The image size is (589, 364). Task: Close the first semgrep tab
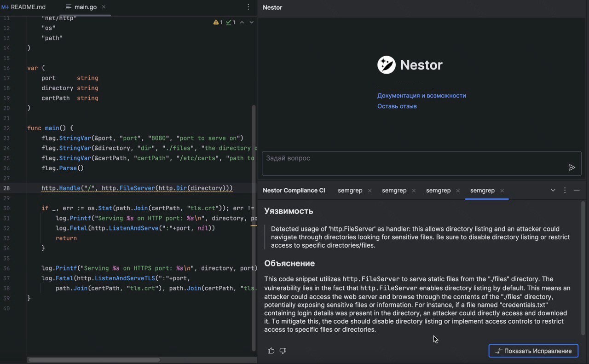pos(370,191)
